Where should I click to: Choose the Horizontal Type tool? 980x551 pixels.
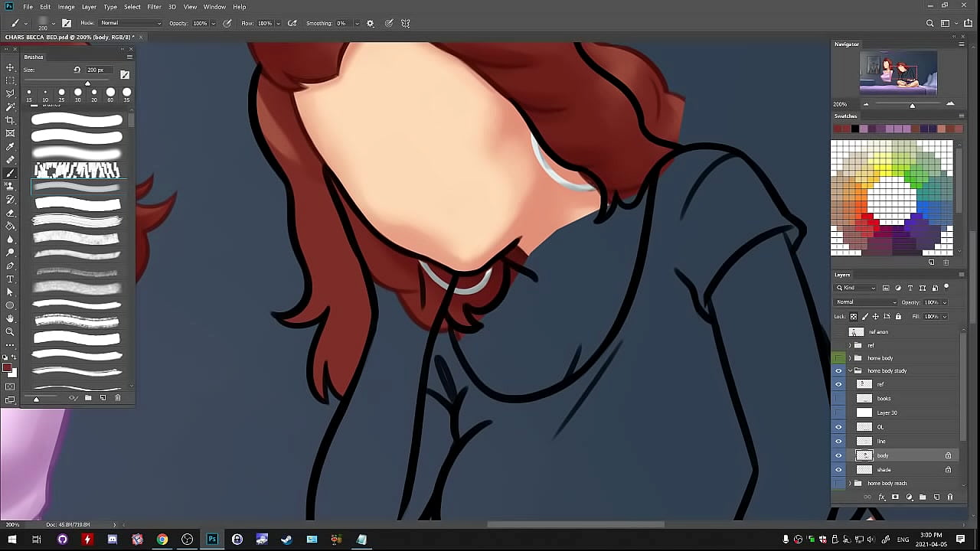(x=10, y=279)
